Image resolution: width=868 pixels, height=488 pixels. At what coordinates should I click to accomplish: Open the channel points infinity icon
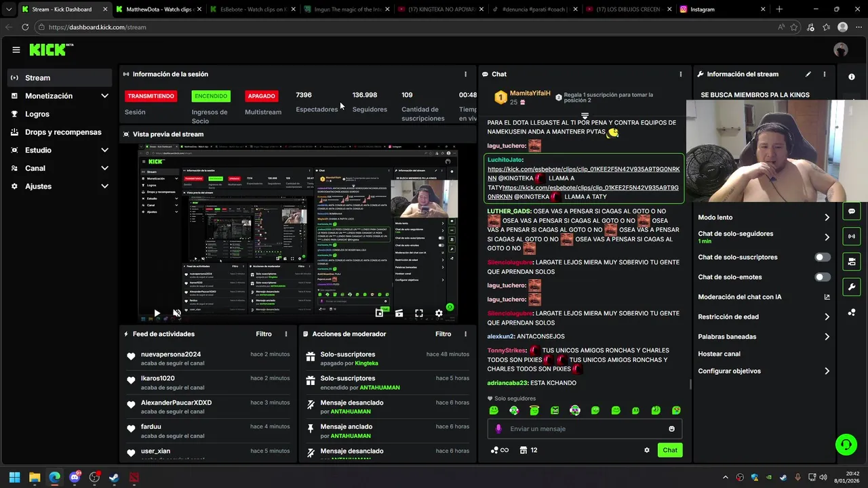tap(499, 450)
